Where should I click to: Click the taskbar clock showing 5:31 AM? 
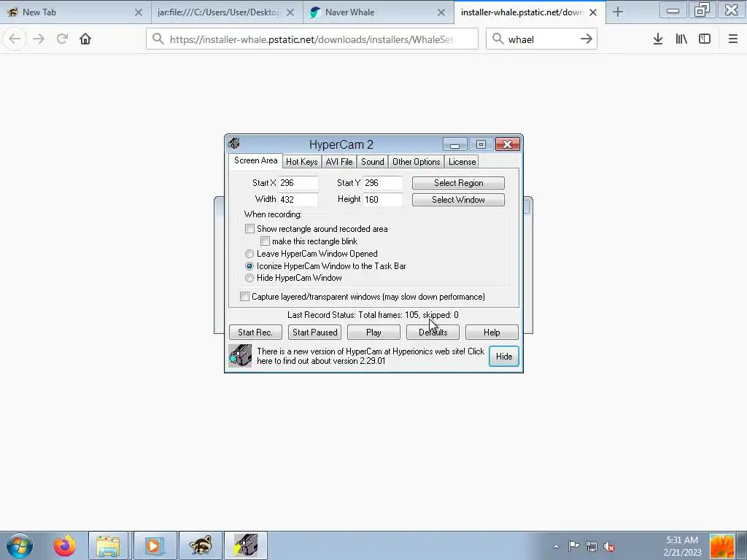682,546
